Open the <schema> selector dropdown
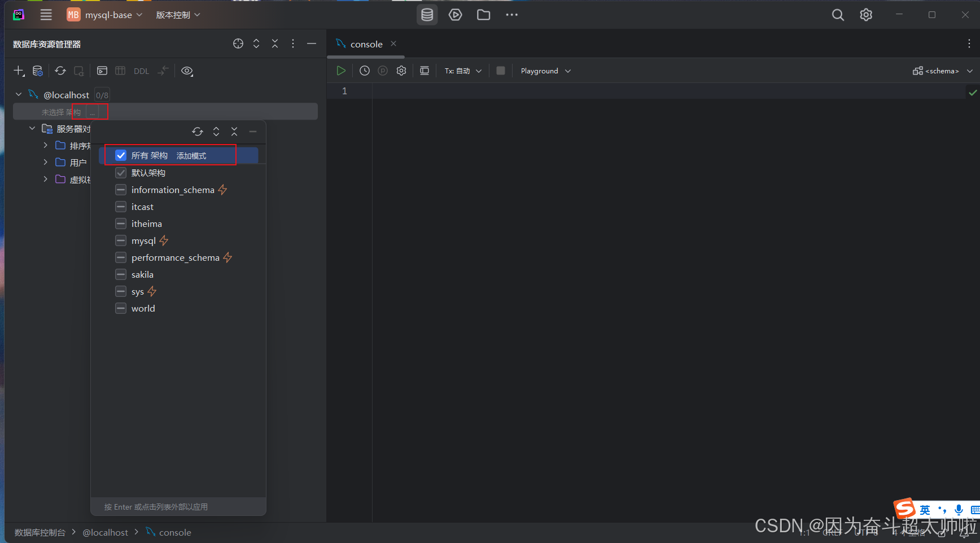Viewport: 980px width, 543px height. pyautogui.click(x=943, y=71)
